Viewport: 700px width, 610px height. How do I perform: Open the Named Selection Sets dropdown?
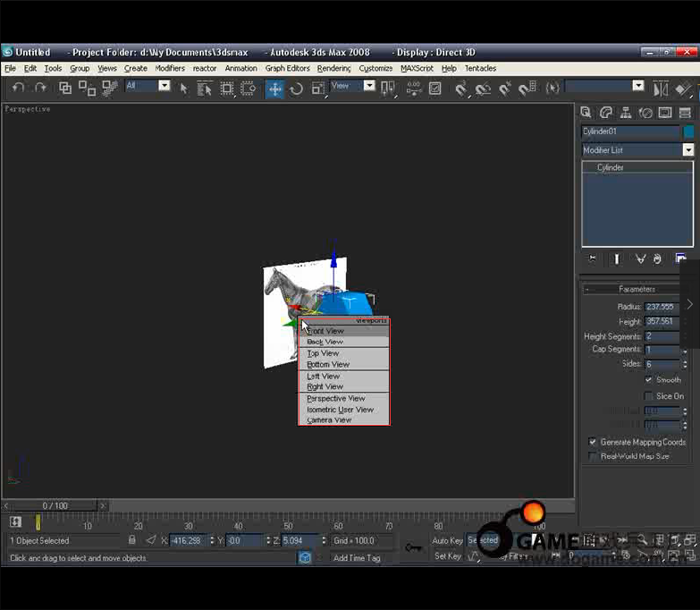(638, 85)
